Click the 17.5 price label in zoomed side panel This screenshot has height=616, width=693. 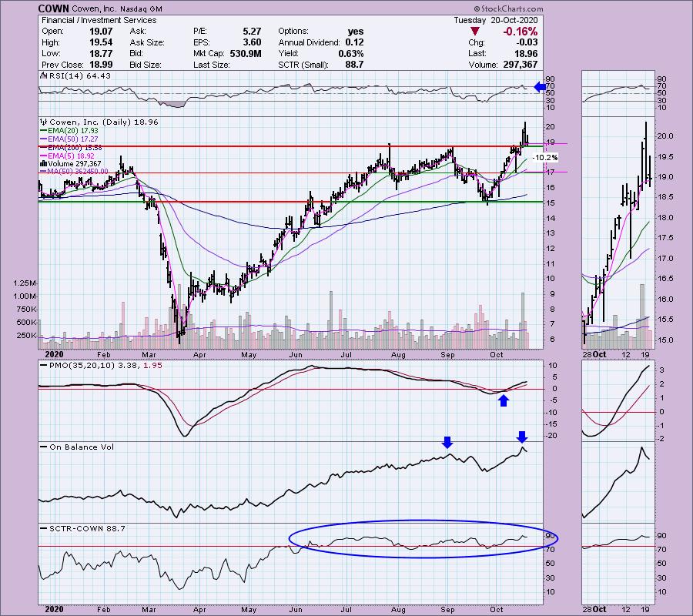pos(665,238)
